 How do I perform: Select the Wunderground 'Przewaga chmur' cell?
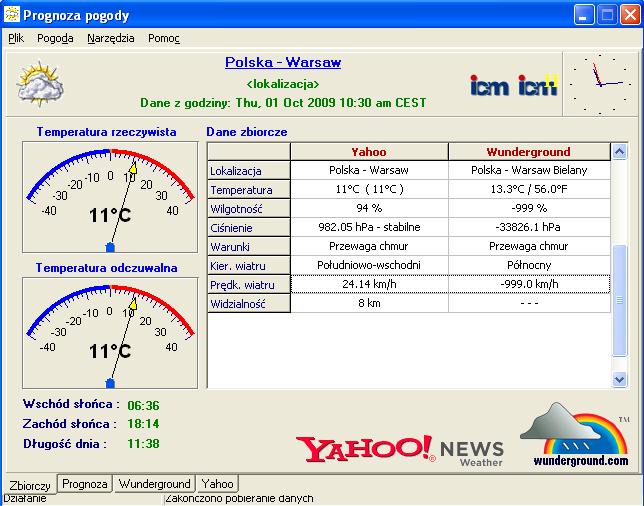(529, 246)
